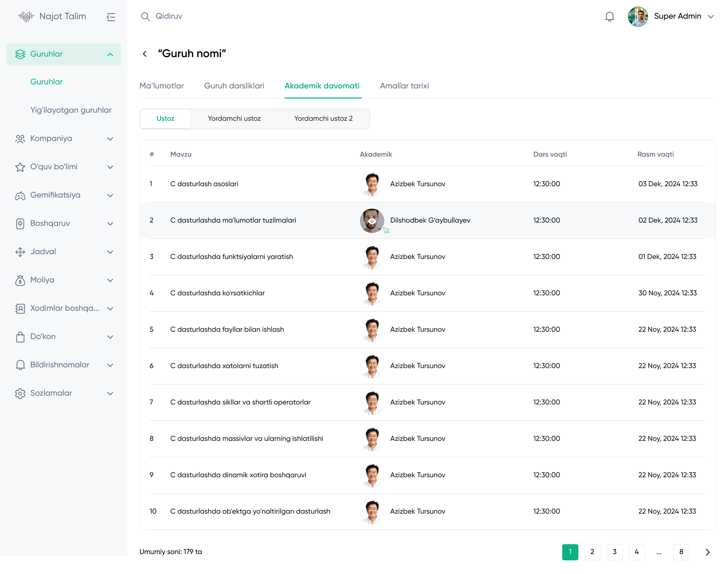
Task: Switch to Guruh darsliklari tab
Action: pyautogui.click(x=234, y=86)
